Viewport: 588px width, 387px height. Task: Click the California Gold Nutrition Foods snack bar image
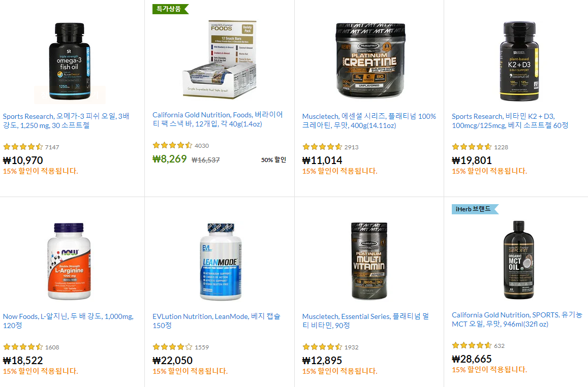[220, 59]
